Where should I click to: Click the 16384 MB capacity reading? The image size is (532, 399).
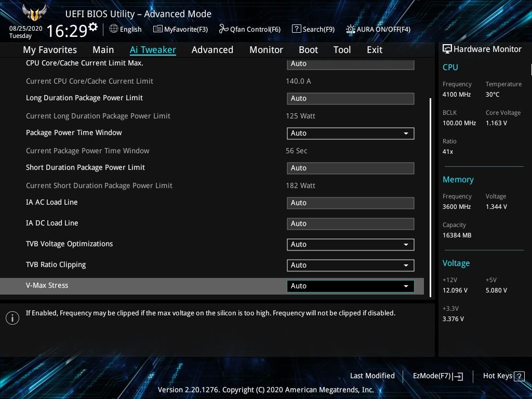(457, 235)
